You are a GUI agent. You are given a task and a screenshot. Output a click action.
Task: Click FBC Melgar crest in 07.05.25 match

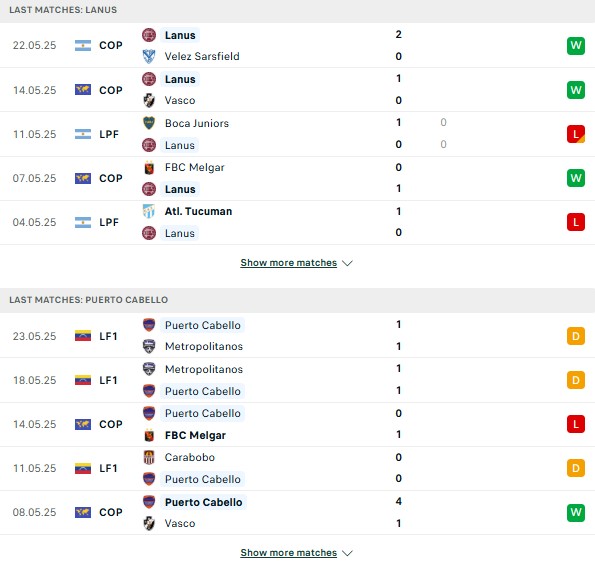[x=149, y=167]
